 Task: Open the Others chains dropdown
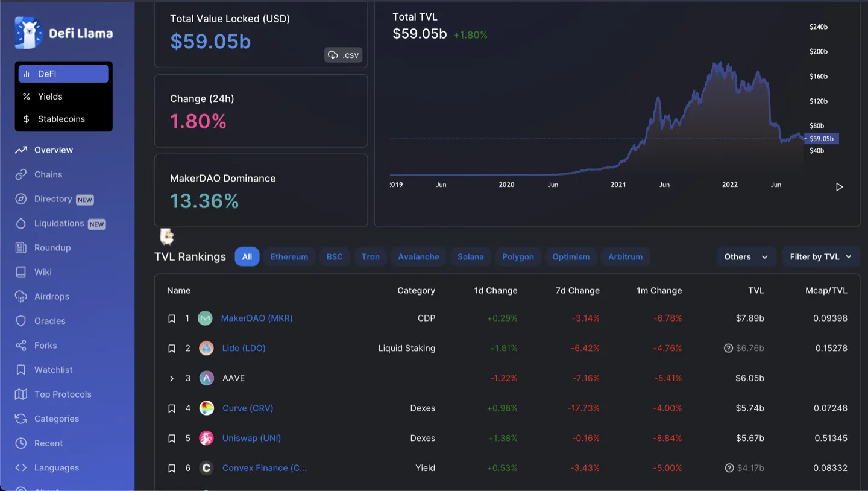point(746,256)
